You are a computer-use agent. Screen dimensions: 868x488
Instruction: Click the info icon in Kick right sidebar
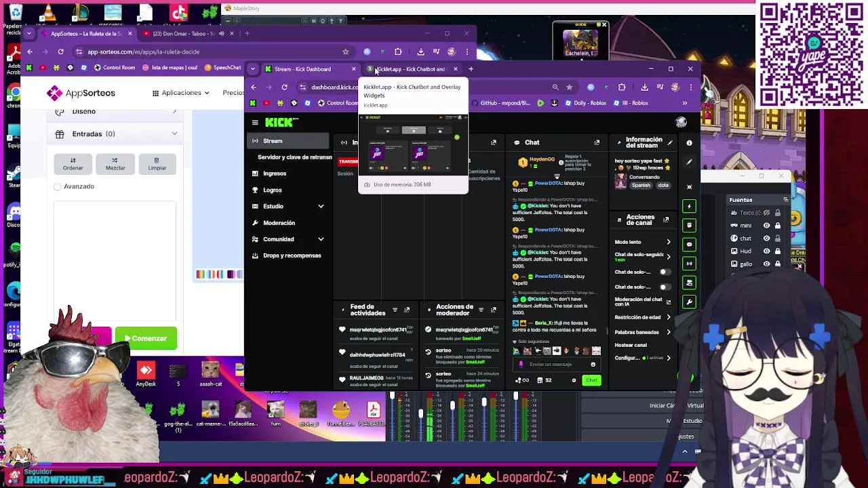point(689,143)
